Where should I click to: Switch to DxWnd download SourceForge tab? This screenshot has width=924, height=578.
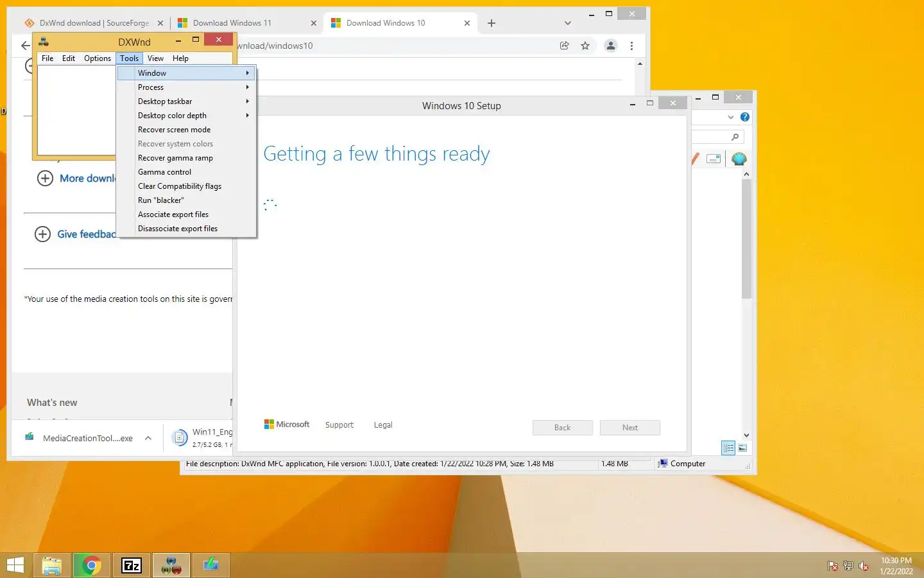click(94, 23)
